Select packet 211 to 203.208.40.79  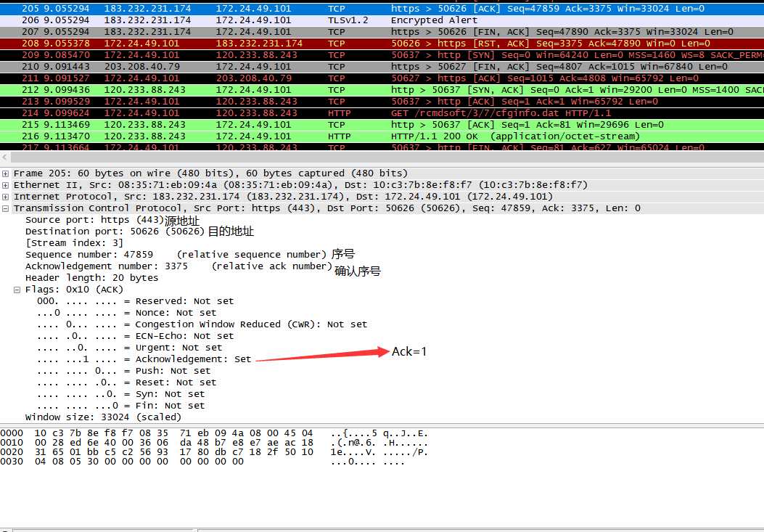pyautogui.click(x=382, y=78)
